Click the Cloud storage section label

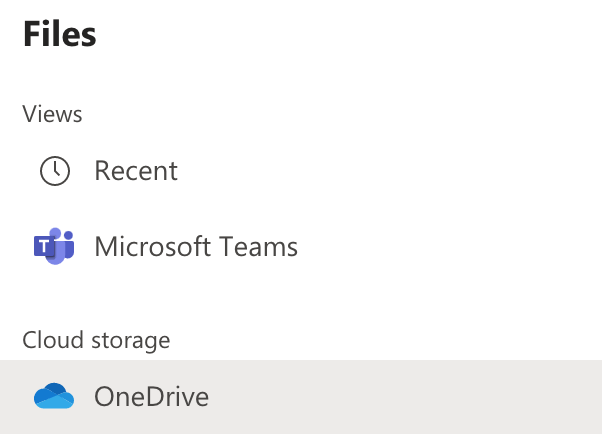tap(96, 340)
